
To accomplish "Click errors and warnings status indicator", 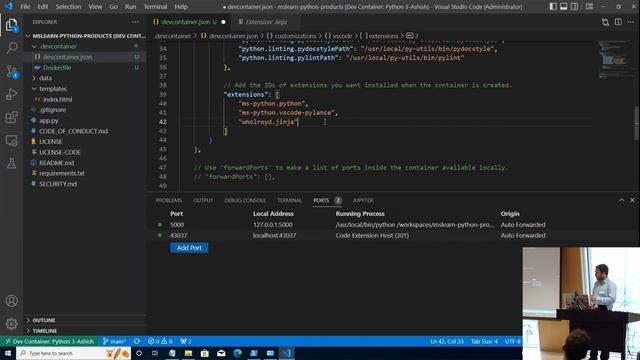I will [160, 341].
